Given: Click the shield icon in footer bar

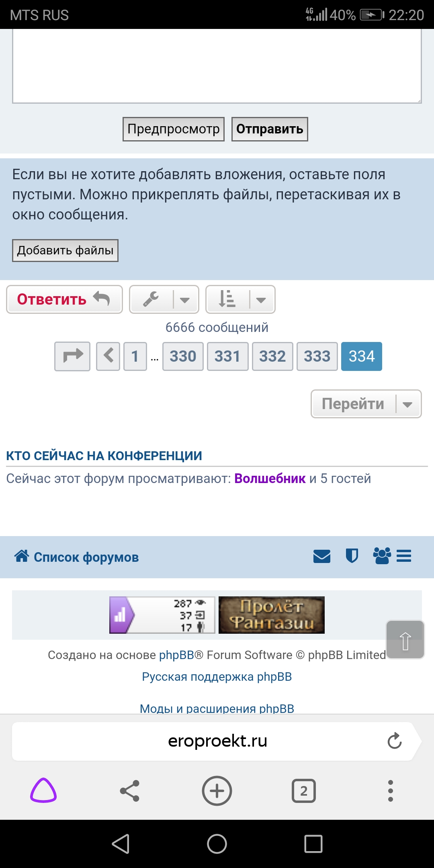Looking at the screenshot, I should tap(352, 556).
